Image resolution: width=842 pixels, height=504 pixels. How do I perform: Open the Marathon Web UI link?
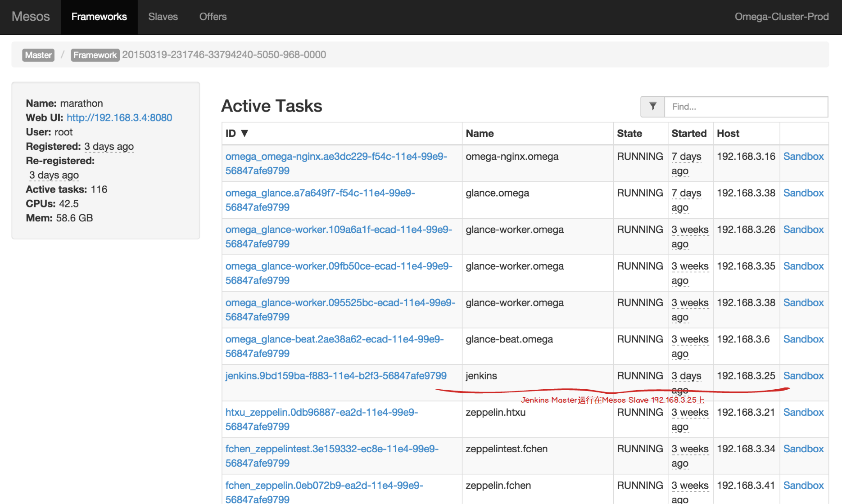[119, 117]
